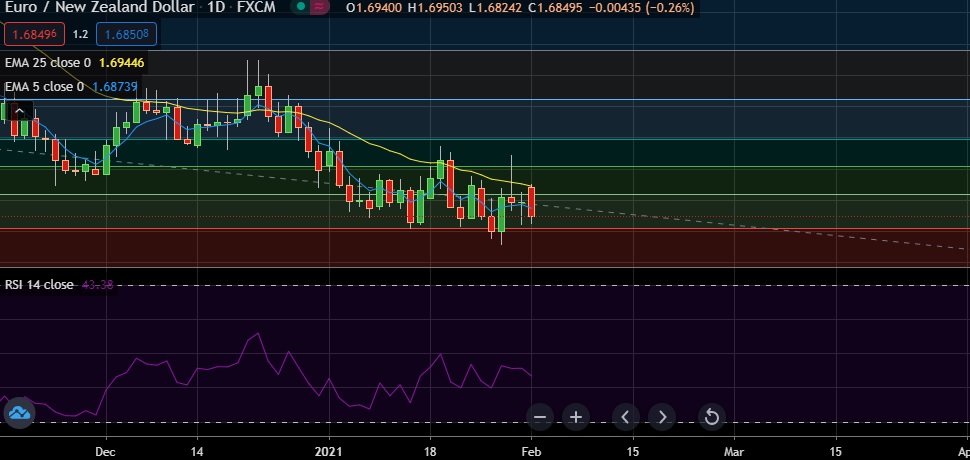
Task: Click the 18 label on time axis
Action: tap(429, 451)
